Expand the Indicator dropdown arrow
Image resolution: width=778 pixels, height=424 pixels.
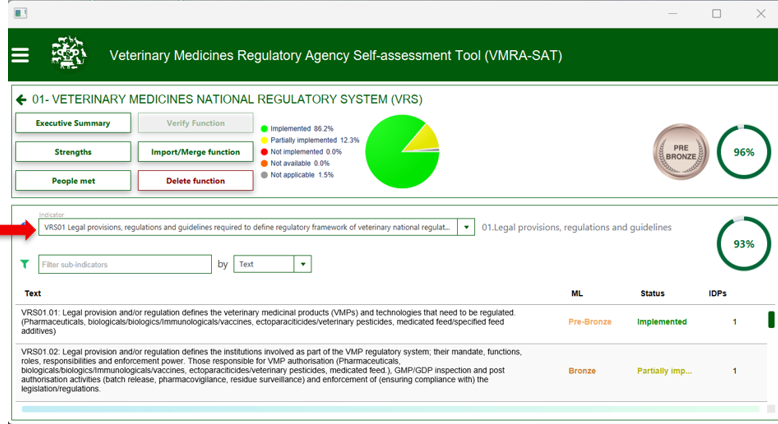click(466, 228)
